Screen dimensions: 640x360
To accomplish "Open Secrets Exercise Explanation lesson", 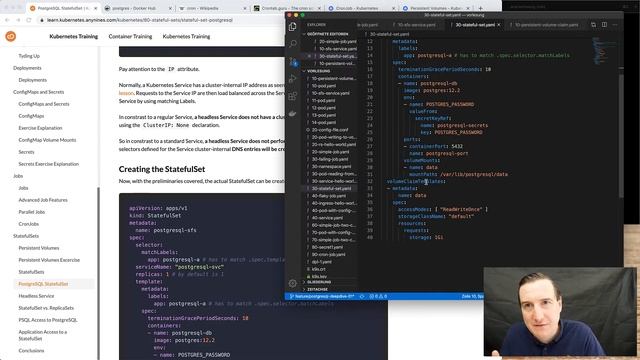I will click(49, 164).
